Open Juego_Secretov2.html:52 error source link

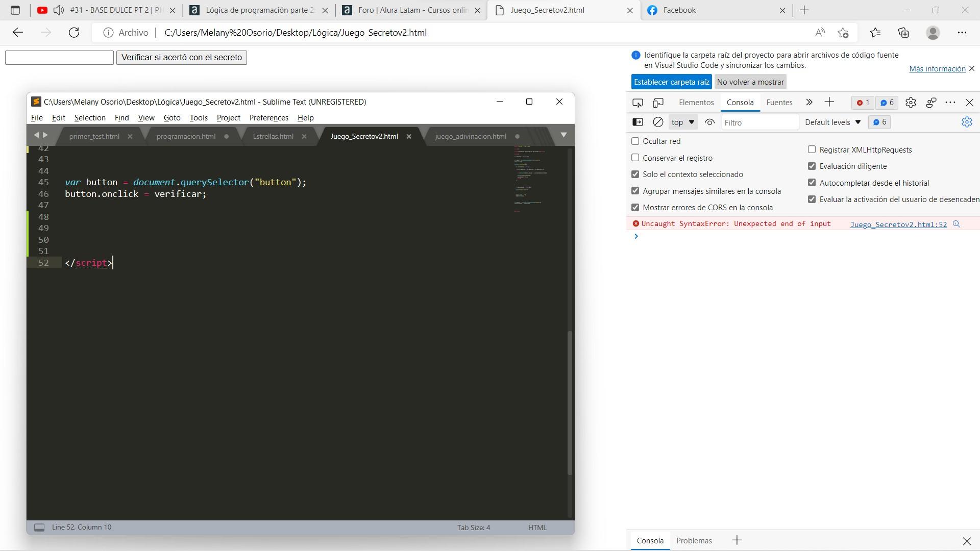(x=898, y=224)
